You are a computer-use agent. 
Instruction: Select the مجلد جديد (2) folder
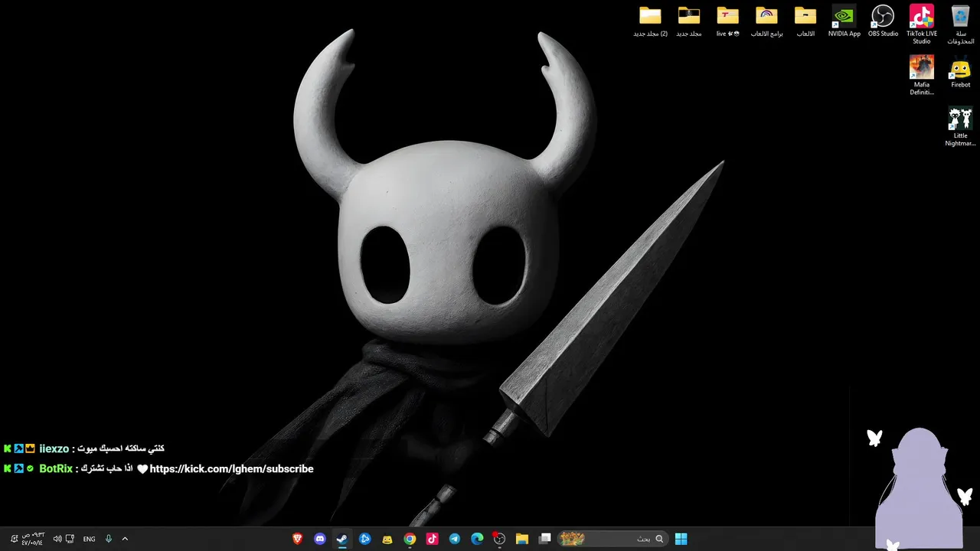(x=650, y=21)
